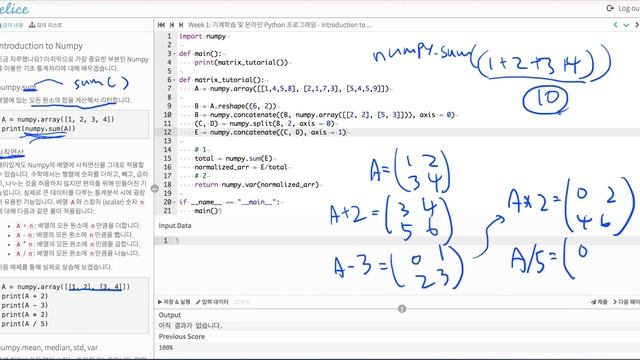Click the vertical panel divider handle
This screenshot has width=640, height=360.
click(x=155, y=189)
